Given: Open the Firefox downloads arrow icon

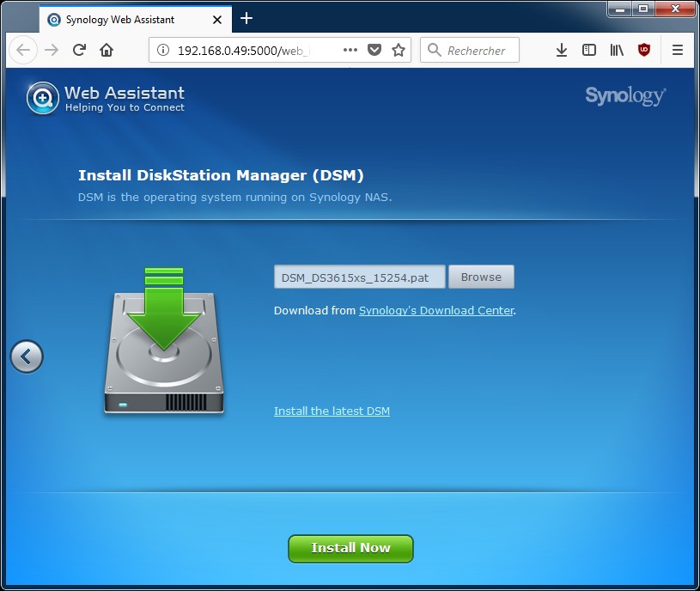Looking at the screenshot, I should pos(562,51).
